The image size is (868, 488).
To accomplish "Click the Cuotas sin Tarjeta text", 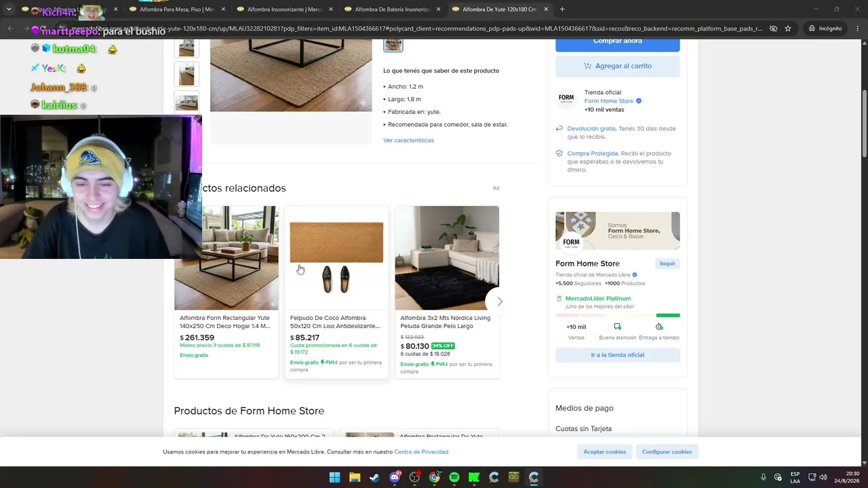I will [x=583, y=429].
